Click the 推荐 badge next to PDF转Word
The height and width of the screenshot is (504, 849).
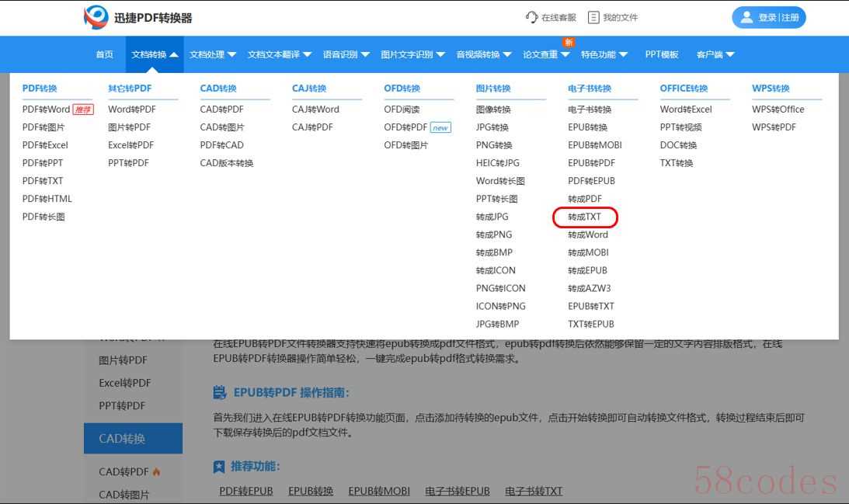83,109
